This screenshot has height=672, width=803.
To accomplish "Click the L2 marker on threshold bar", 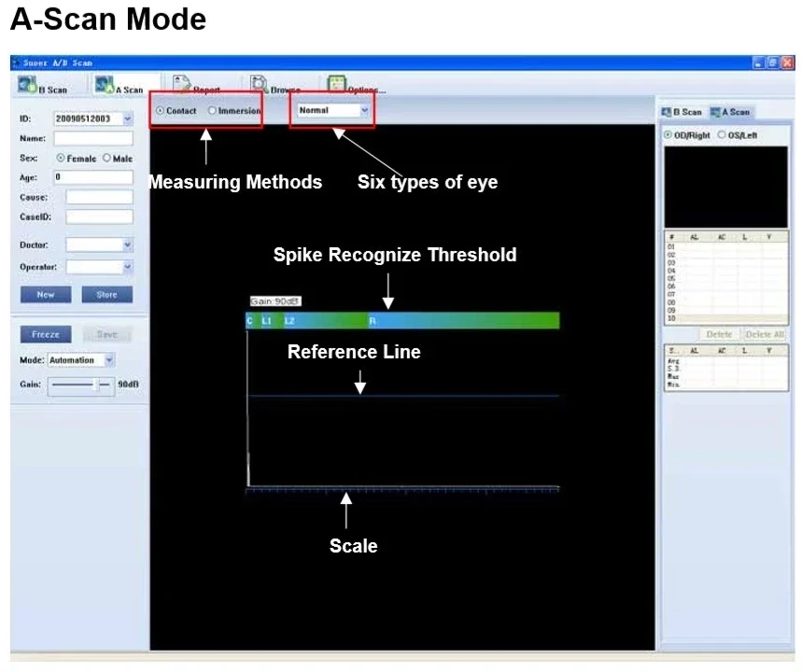I will [289, 321].
